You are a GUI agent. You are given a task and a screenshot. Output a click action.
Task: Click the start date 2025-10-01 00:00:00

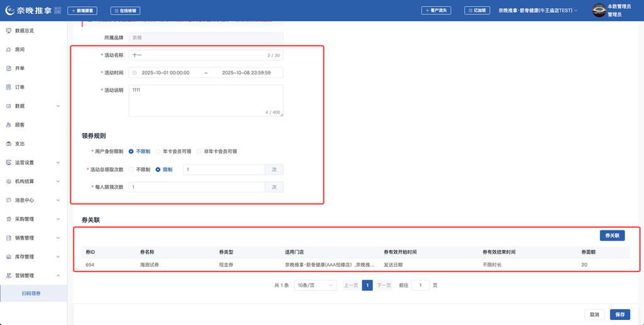click(x=165, y=73)
